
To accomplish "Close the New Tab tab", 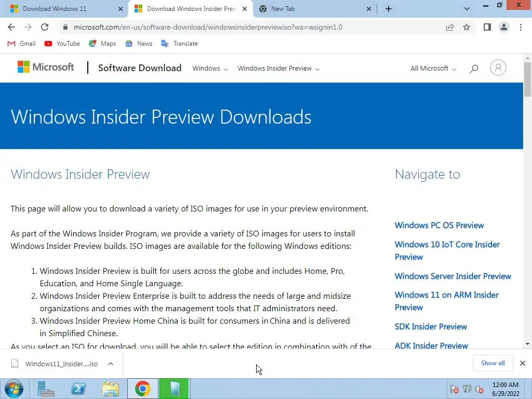I will pyautogui.click(x=369, y=9).
